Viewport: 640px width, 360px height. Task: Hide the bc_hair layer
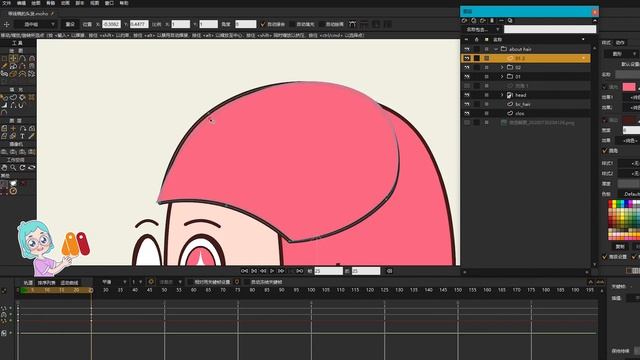pos(467,104)
